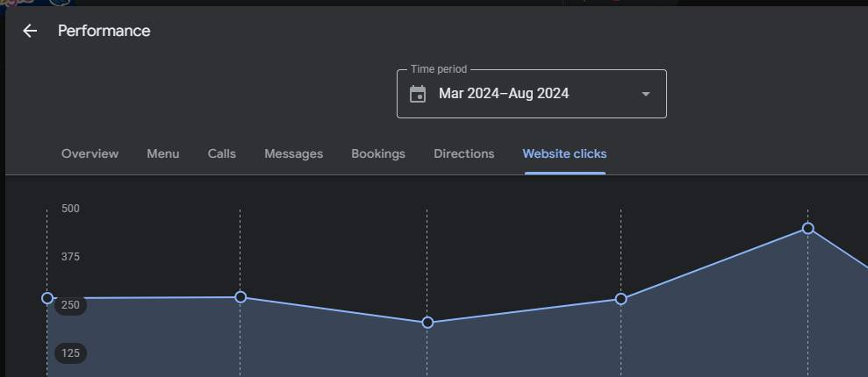Viewport: 868px width, 377px height.
Task: Click the 125 y-axis label badge
Action: tap(70, 353)
